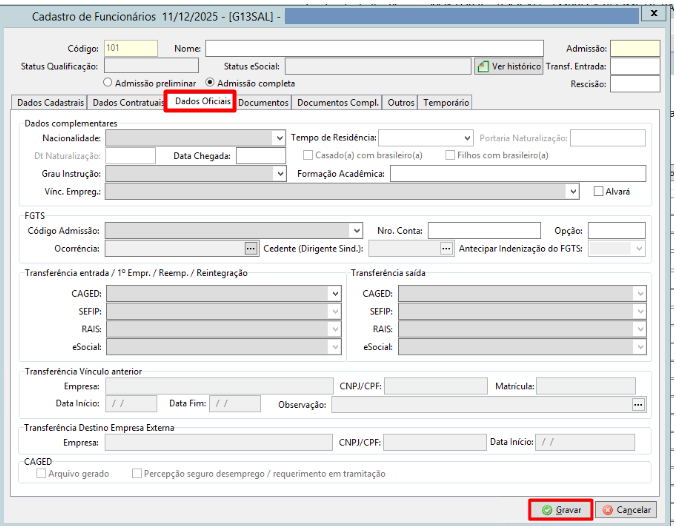Click the Nome input field
The height and width of the screenshot is (526, 676).
coord(374,49)
